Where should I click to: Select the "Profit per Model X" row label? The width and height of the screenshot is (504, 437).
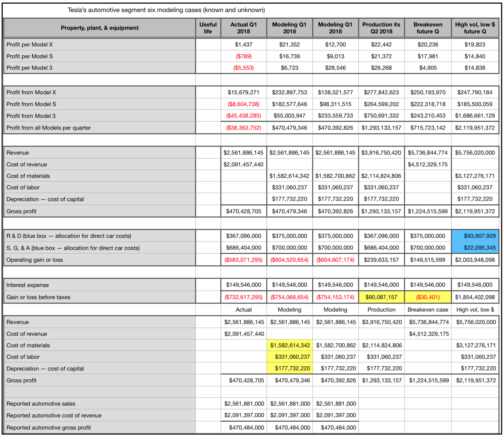point(100,44)
